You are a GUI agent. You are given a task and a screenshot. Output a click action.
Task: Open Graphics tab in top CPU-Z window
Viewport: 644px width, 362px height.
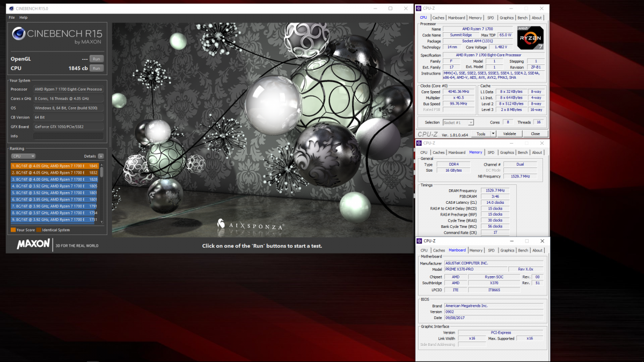tap(507, 18)
